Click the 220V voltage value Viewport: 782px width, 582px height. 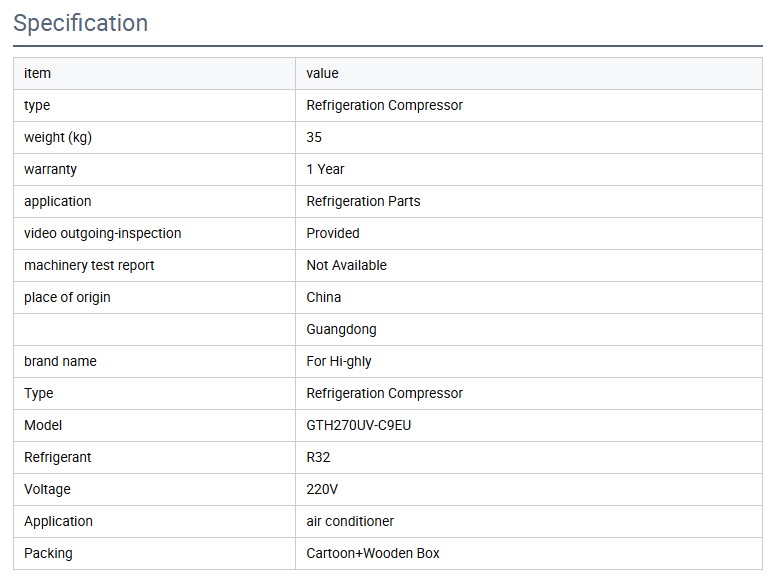pos(322,489)
